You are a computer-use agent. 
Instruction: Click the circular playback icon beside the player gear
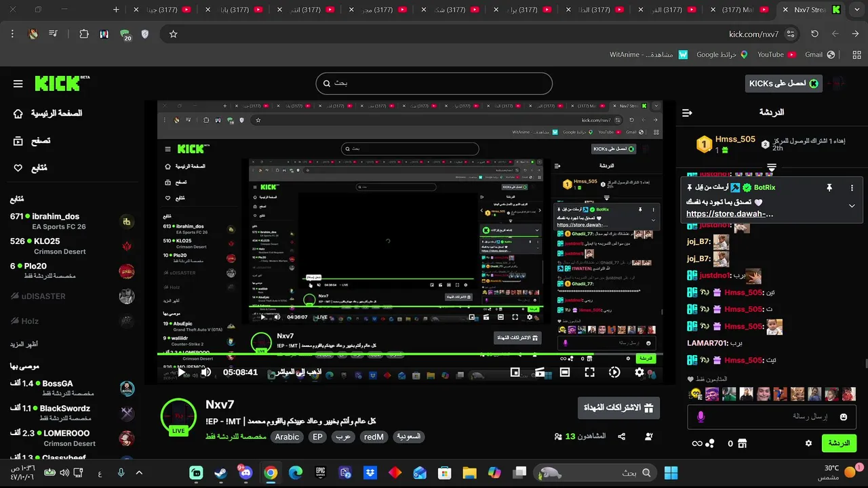(614, 372)
